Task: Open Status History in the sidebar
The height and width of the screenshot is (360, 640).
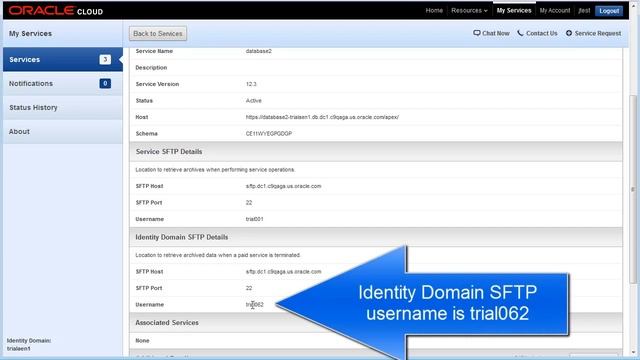Action: pyautogui.click(x=62, y=108)
